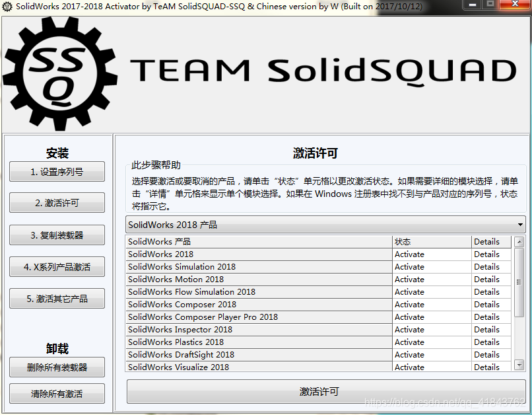Select 'SolidWorks DraftSight 2018' product cell
532x415 pixels.
click(x=259, y=355)
